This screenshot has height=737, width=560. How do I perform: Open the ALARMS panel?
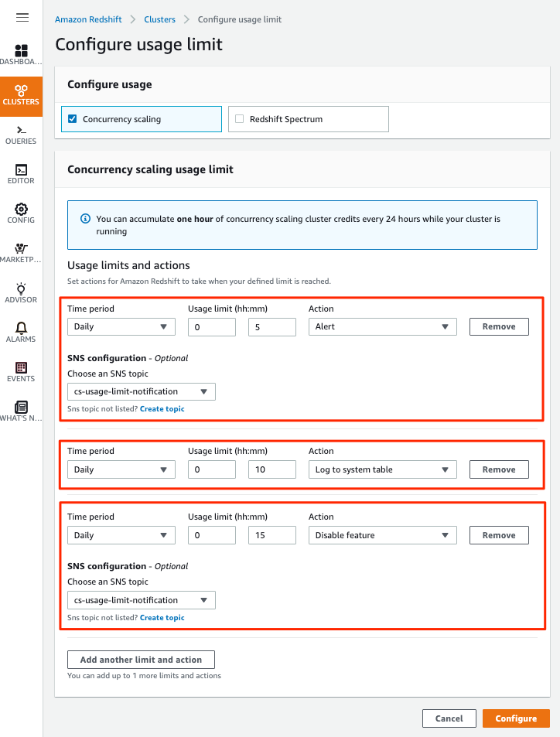coord(21,331)
